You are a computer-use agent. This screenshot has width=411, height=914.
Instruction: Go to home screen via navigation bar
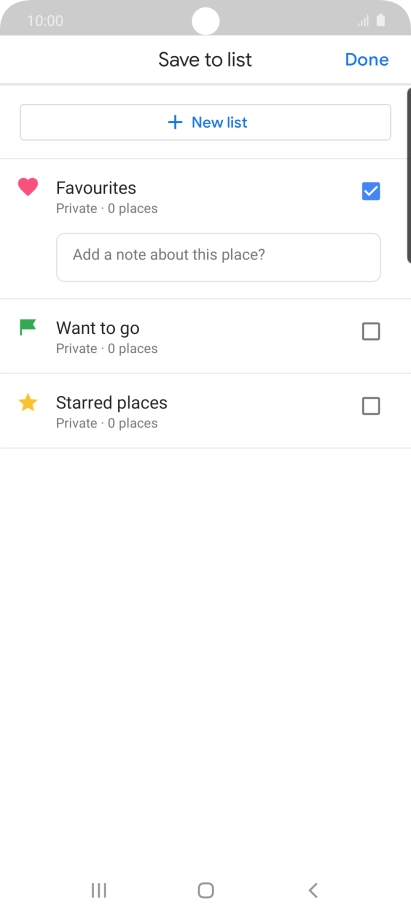pyautogui.click(x=206, y=890)
